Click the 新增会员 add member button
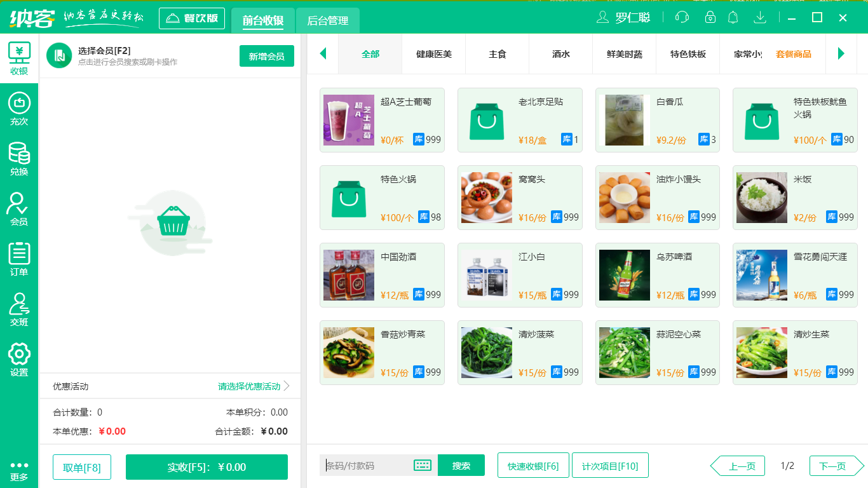This screenshot has height=488, width=868. coord(266,56)
